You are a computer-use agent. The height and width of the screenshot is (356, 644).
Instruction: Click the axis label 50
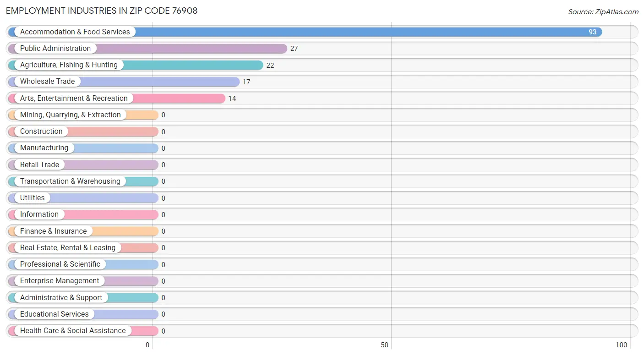coord(385,345)
